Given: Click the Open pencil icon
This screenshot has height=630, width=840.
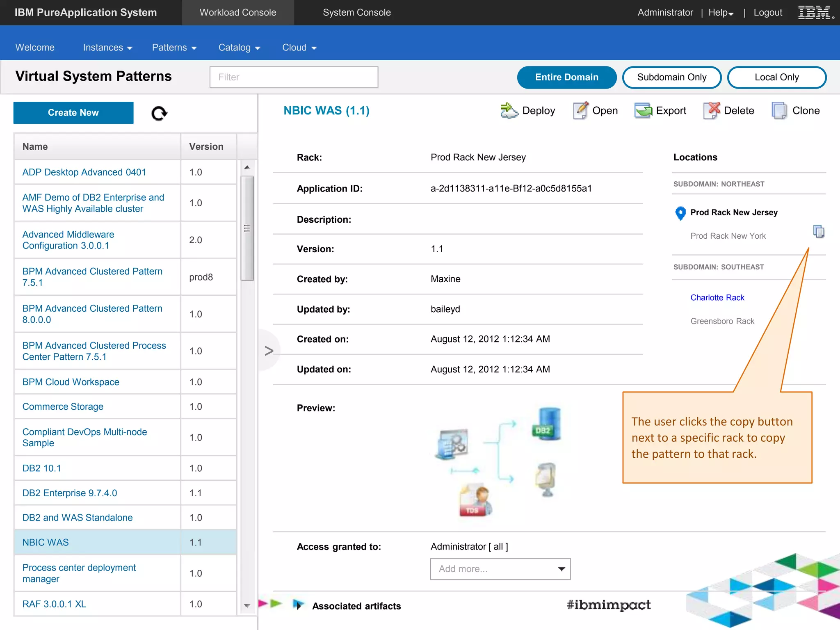Looking at the screenshot, I should coord(581,110).
